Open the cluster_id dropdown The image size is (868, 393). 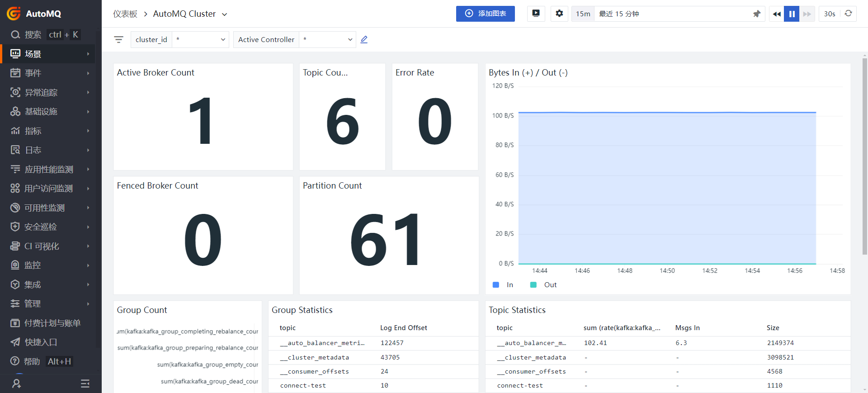coord(200,40)
